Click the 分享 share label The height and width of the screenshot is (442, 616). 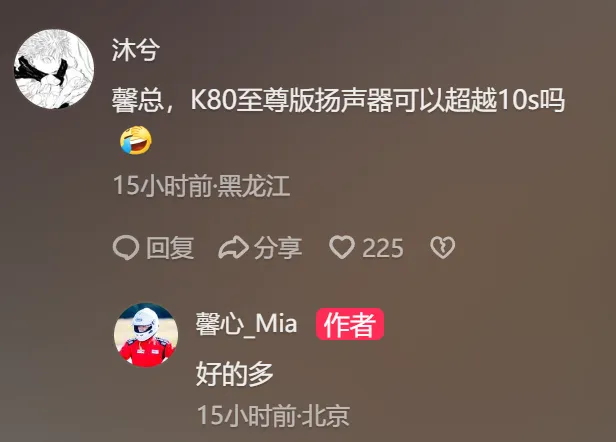(x=278, y=248)
